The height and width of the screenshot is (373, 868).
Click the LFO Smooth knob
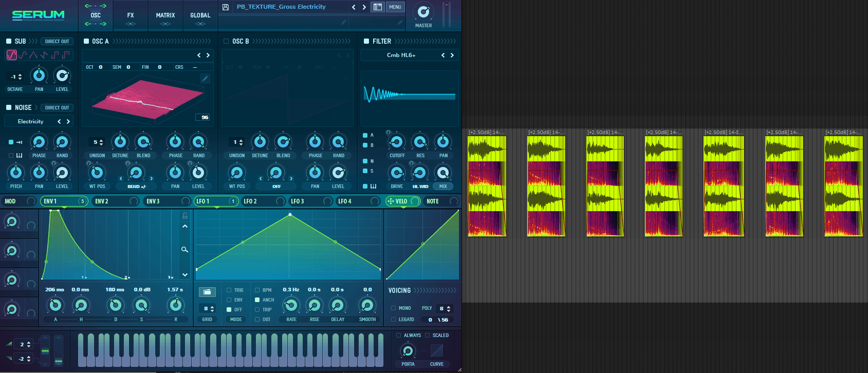tap(367, 306)
